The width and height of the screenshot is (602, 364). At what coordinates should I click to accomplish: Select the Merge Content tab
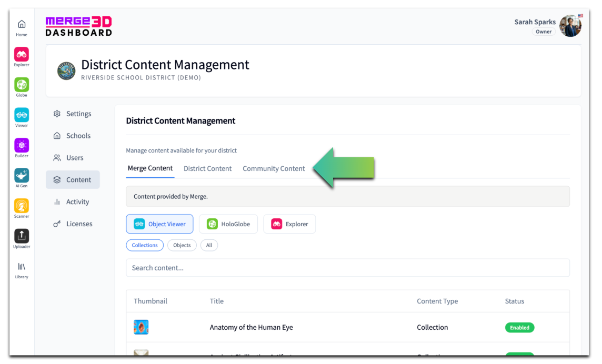point(150,168)
